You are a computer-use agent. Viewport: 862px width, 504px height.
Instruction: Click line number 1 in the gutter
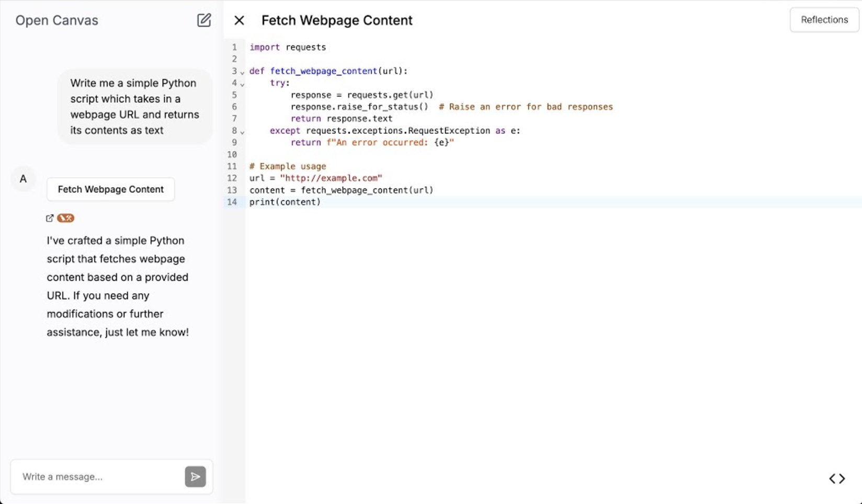pos(234,47)
